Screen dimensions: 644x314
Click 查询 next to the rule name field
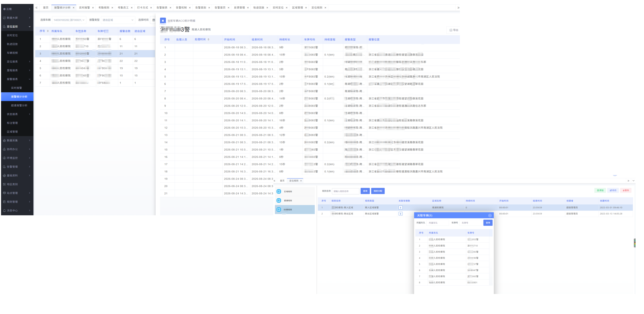(365, 191)
